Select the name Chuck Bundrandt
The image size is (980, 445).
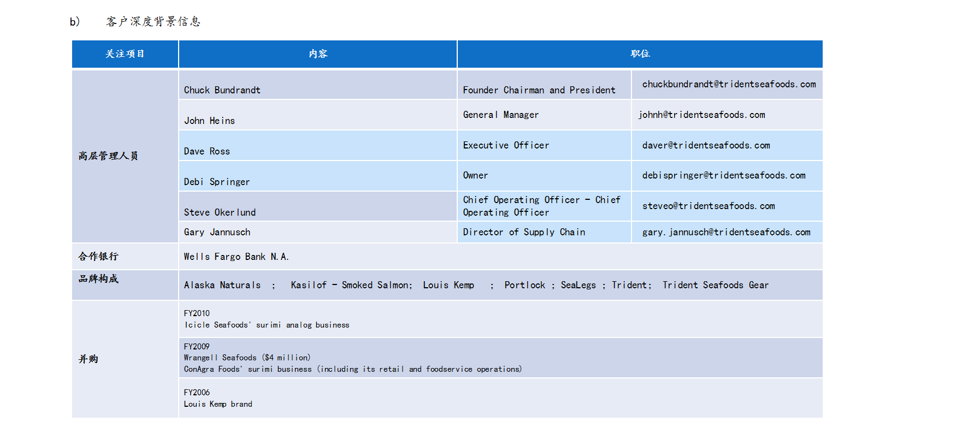[x=222, y=90]
